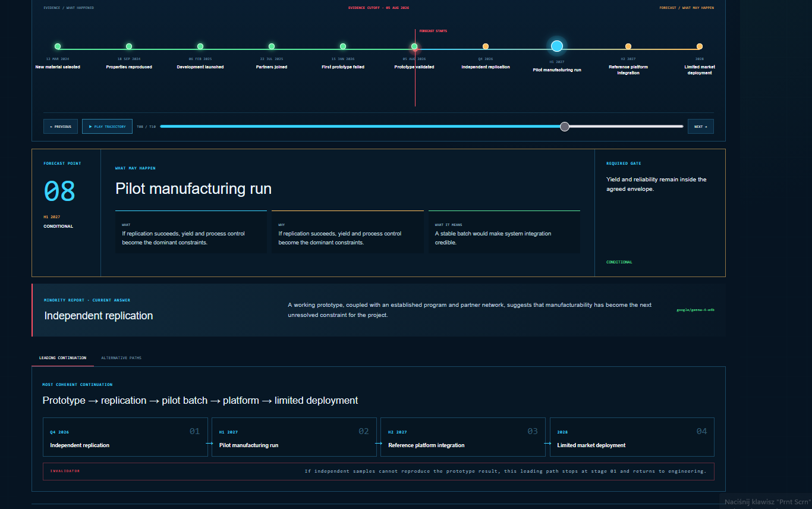Click the "Minority Report · Current Answer" label
This screenshot has height=509, width=812.
point(87,300)
